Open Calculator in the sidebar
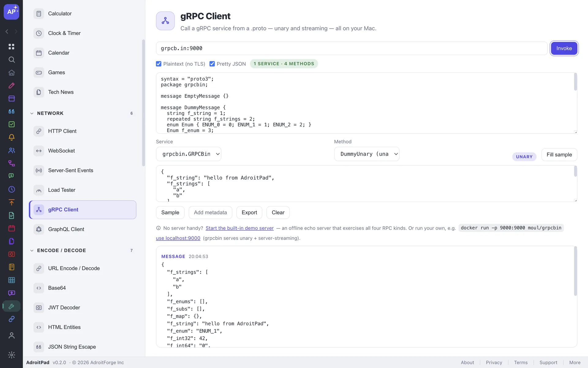The width and height of the screenshot is (588, 368). [83, 13]
